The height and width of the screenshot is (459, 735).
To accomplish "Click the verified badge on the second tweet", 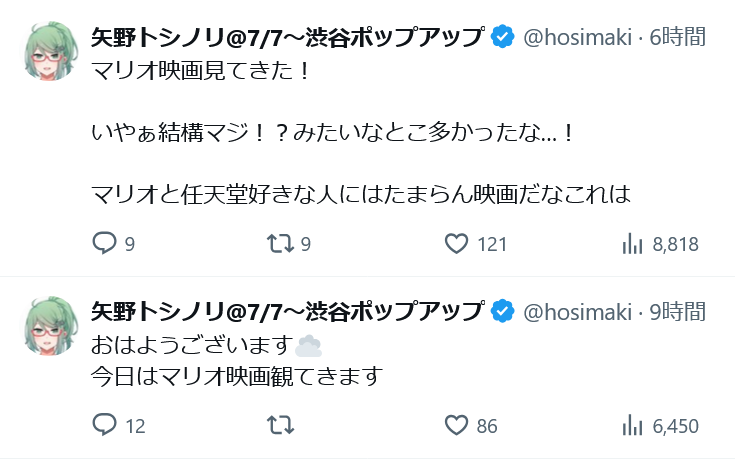I will 503,311.
